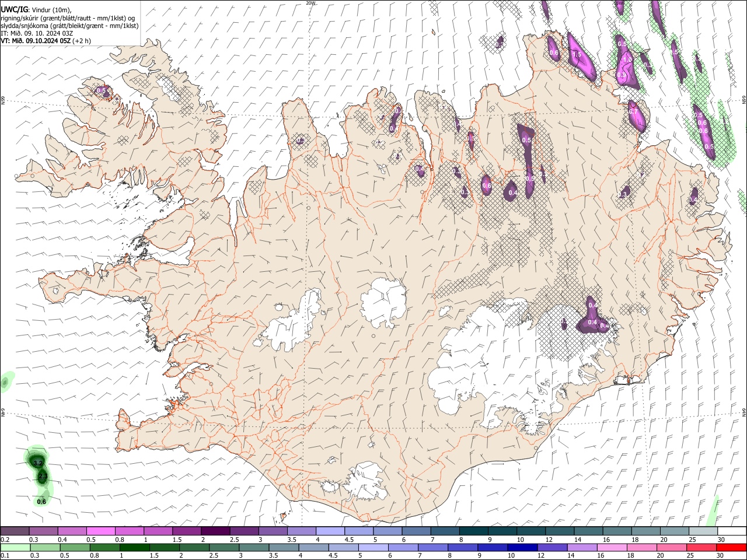Pick the violet 12 swatch, bottom legend row
This screenshot has width=747, height=560.
tap(551, 547)
